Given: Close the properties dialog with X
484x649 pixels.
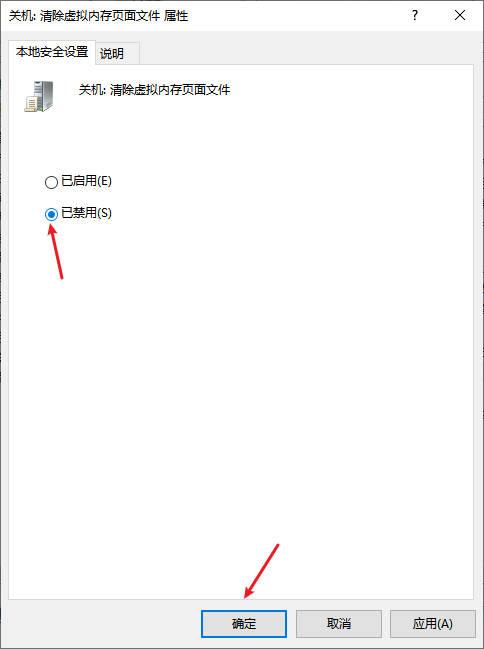Looking at the screenshot, I should coord(460,15).
